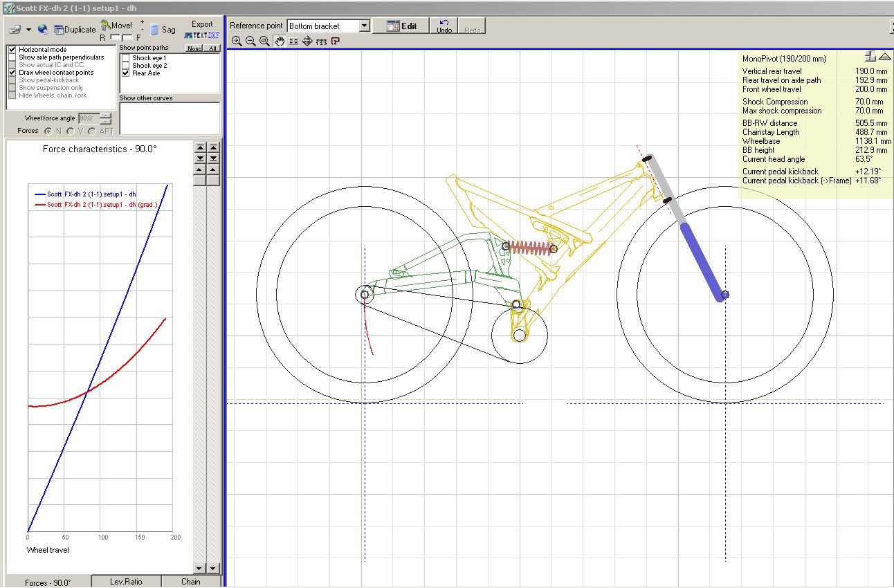This screenshot has width=894, height=588.
Task: Click the globe web icon
Action: (x=43, y=29)
